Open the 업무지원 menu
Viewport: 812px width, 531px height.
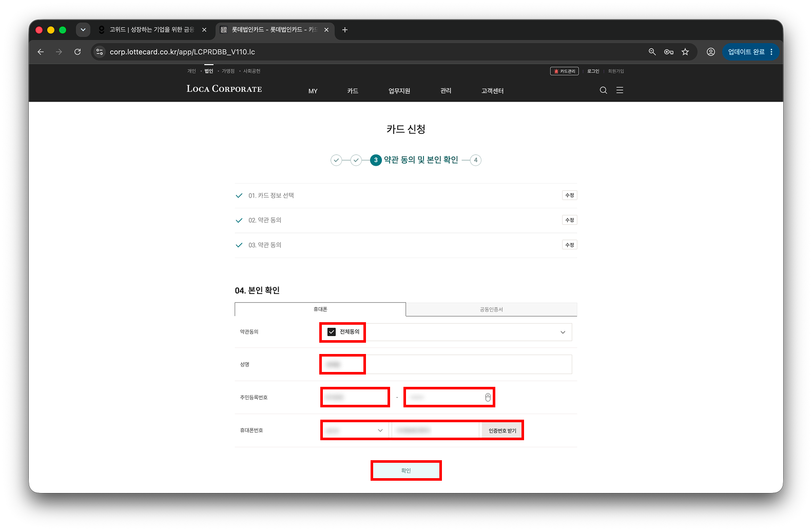click(x=399, y=91)
